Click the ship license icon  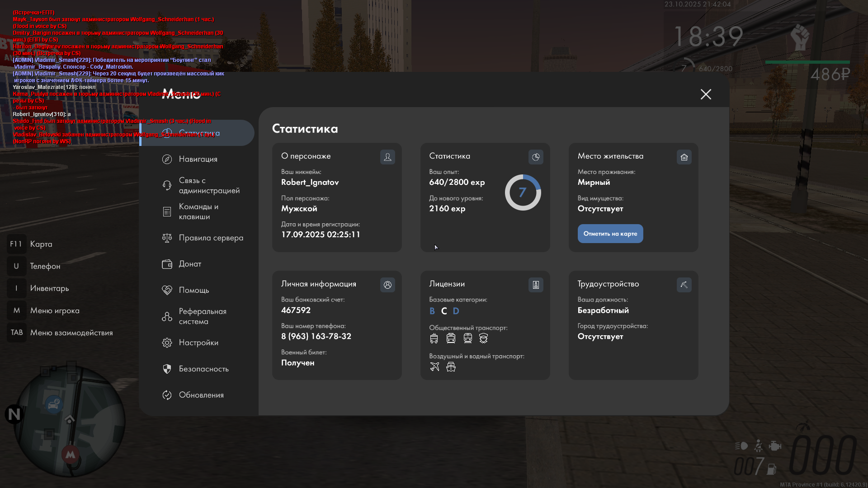pos(451,367)
